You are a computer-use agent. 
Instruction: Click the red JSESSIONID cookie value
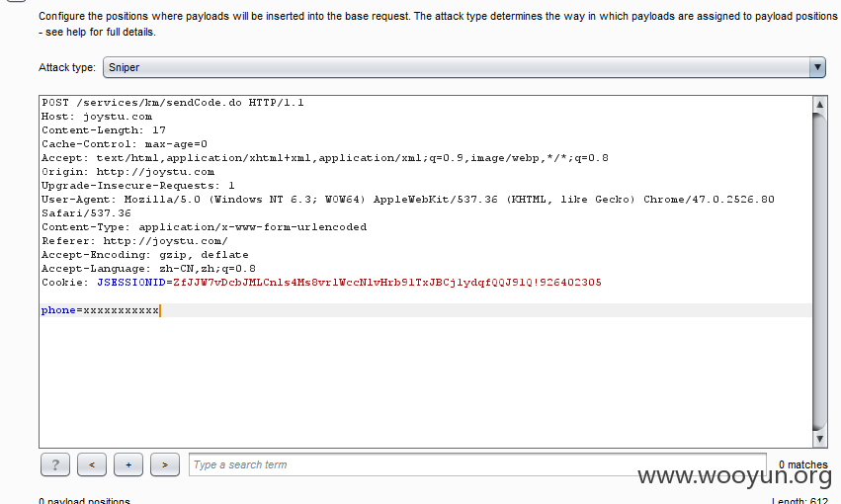387,283
